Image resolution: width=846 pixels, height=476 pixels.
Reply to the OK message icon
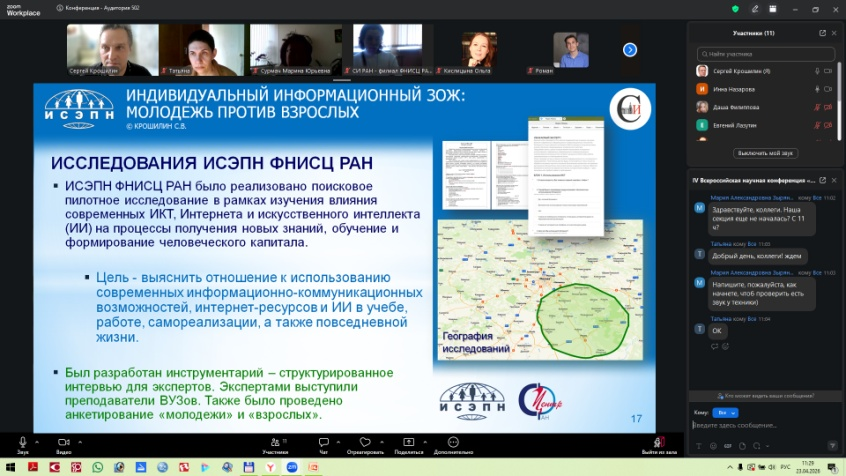pyautogui.click(x=714, y=346)
